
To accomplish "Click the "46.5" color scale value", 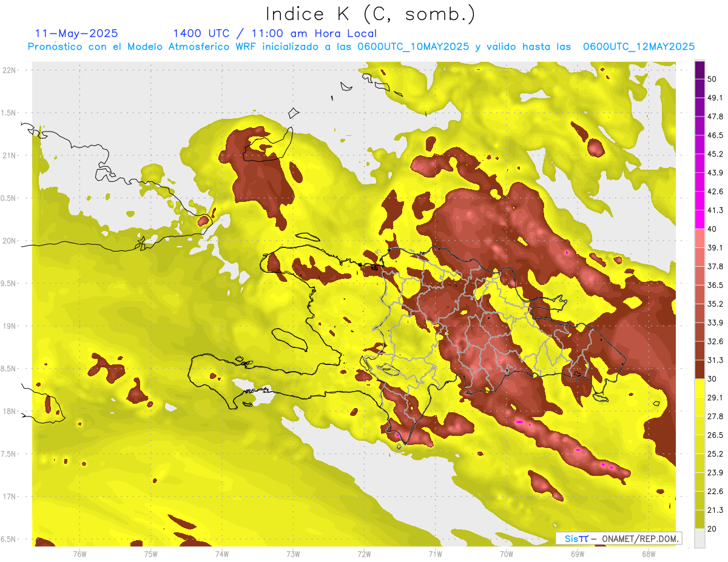I will [715, 135].
